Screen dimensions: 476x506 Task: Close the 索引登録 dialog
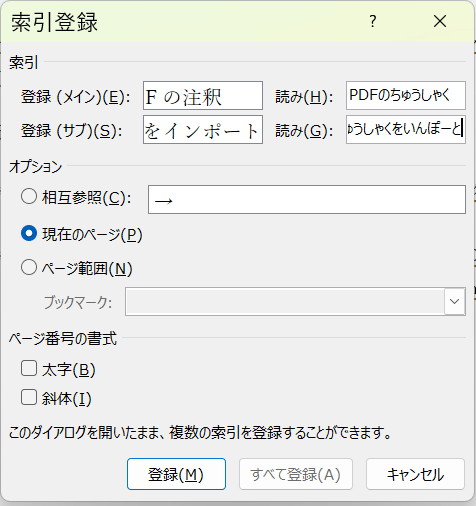coord(440,22)
